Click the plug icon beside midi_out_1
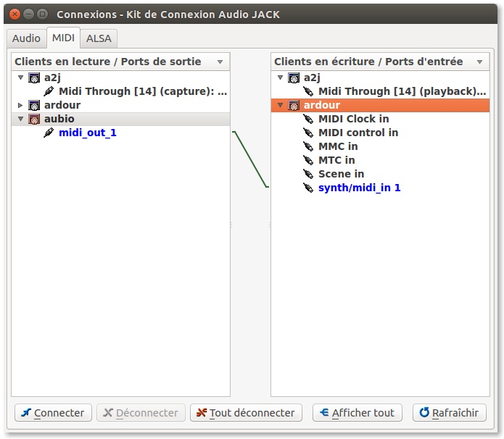 point(49,133)
